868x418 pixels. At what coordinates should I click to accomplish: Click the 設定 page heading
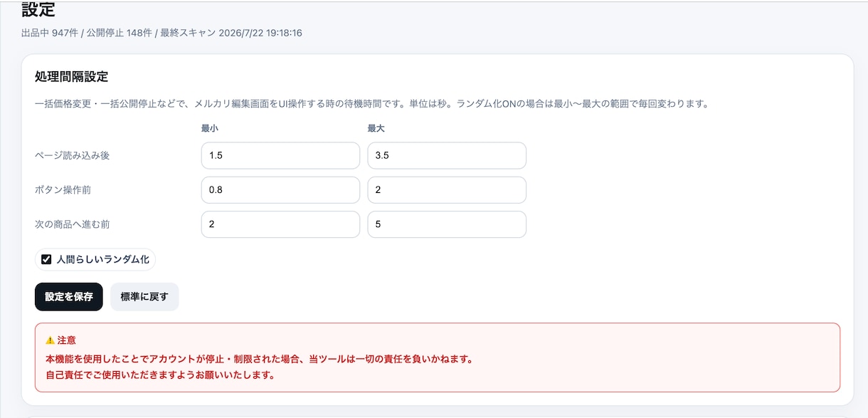pyautogui.click(x=38, y=10)
